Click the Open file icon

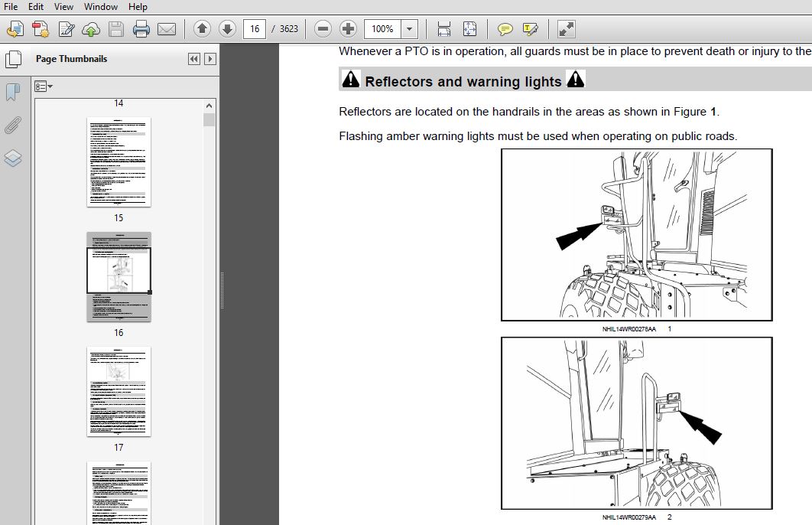15,29
